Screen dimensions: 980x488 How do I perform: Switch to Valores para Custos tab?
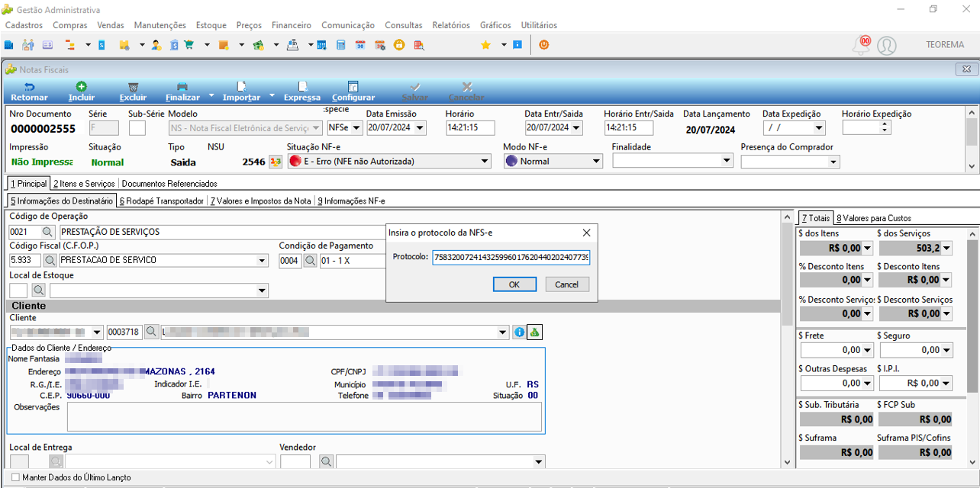873,218
